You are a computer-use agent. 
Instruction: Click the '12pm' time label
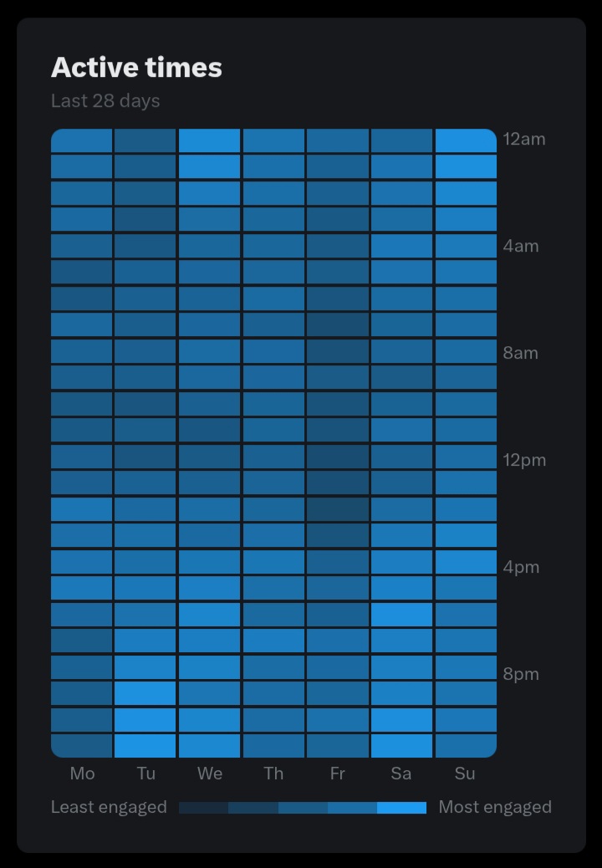pos(524,460)
